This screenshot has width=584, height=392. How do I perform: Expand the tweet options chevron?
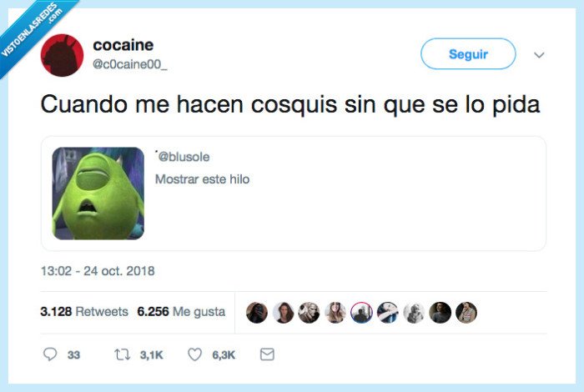(x=539, y=55)
